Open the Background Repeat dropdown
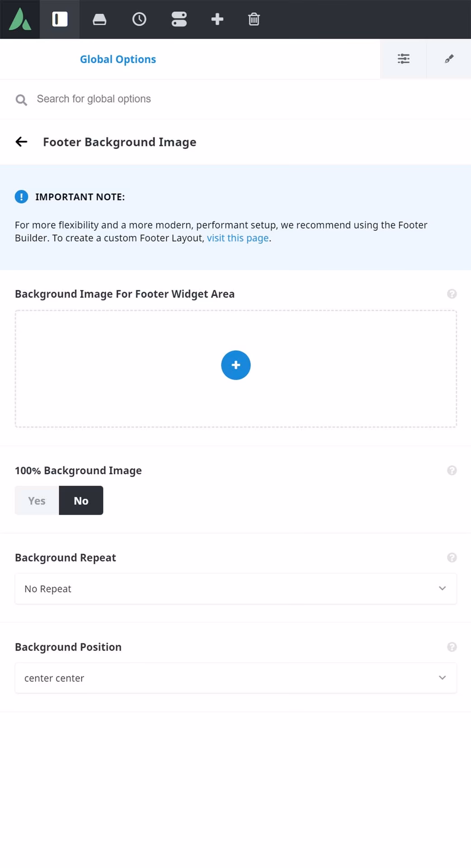 235,589
